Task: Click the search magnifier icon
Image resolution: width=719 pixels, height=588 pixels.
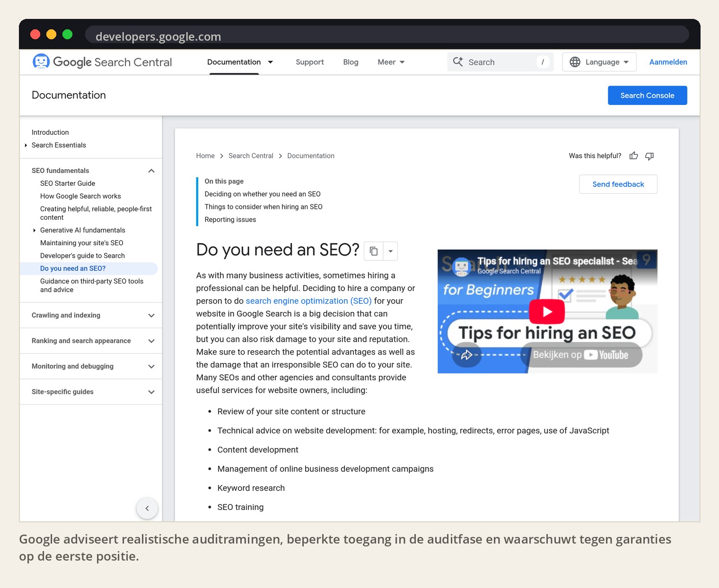Action: 458,62
